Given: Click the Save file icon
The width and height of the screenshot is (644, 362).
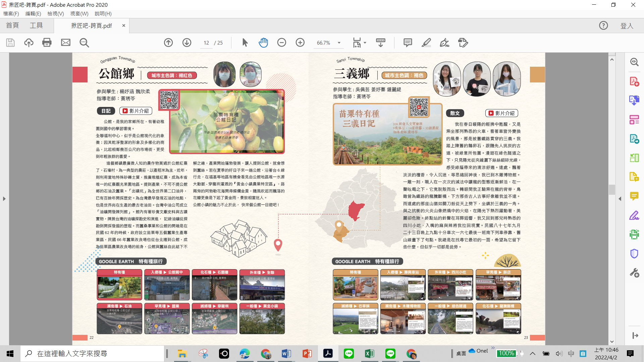Looking at the screenshot, I should pos(10,43).
